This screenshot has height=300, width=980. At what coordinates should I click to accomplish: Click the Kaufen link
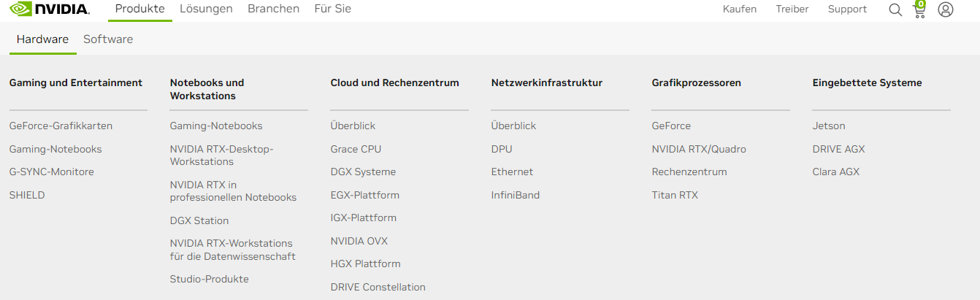coord(740,9)
